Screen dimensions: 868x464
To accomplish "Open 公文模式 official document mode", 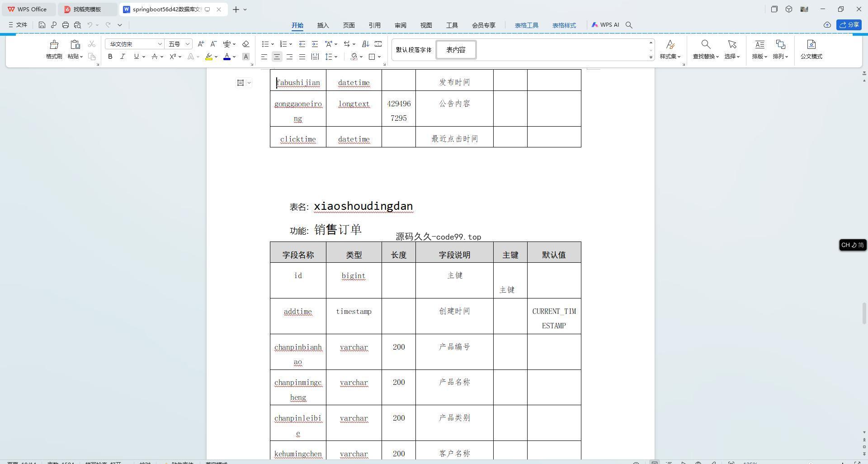I will coord(811,50).
